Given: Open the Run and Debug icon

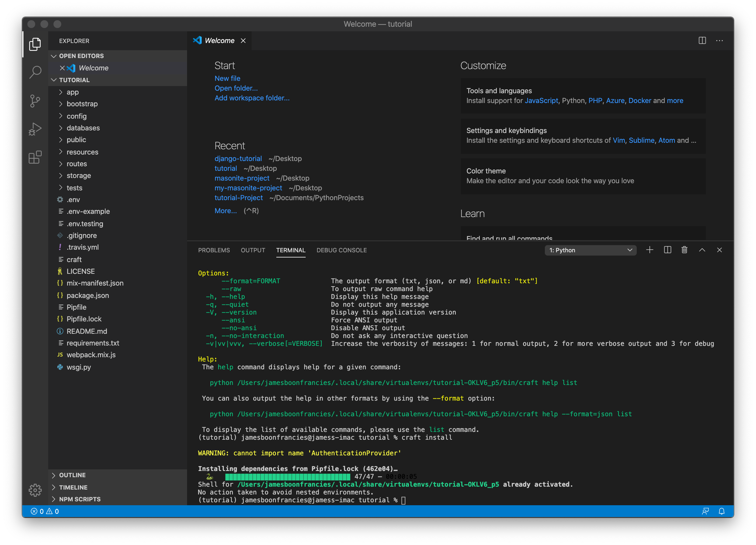Looking at the screenshot, I should tap(35, 129).
